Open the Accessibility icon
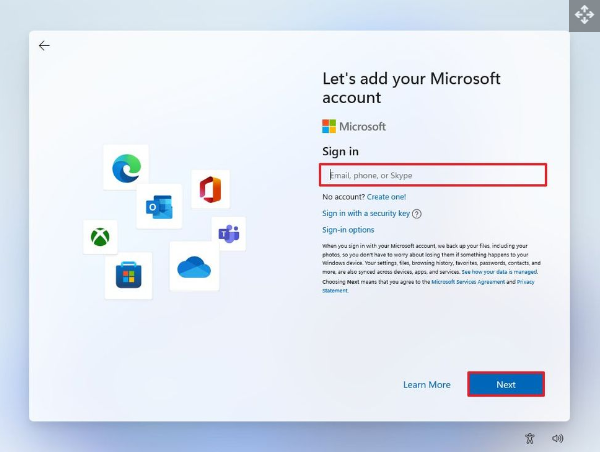 [530, 438]
